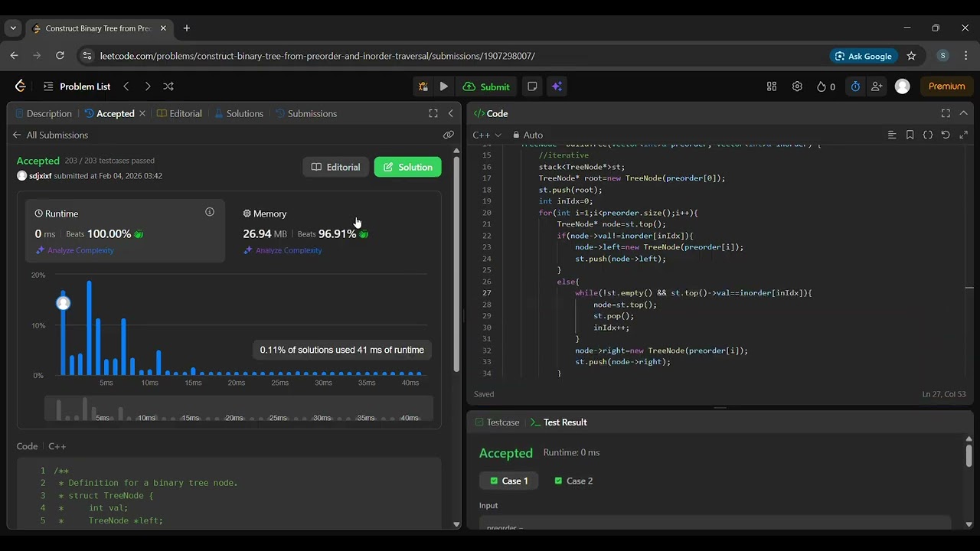Switch to the Test Result tab
Viewport: 980px width, 551px height.
559,422
